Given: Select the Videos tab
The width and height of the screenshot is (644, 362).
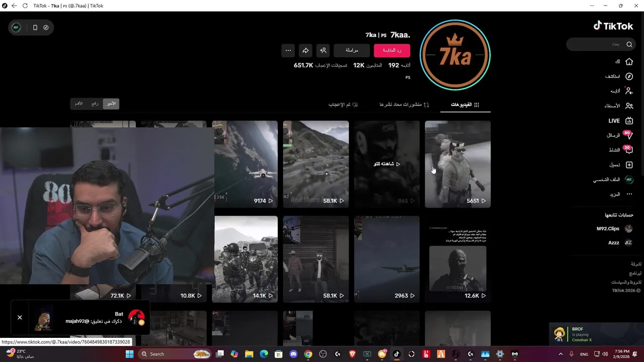Looking at the screenshot, I should 465,105.
